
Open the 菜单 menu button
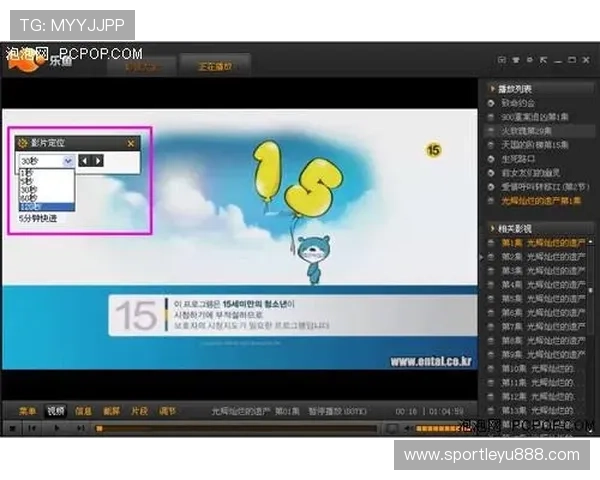click(x=27, y=410)
